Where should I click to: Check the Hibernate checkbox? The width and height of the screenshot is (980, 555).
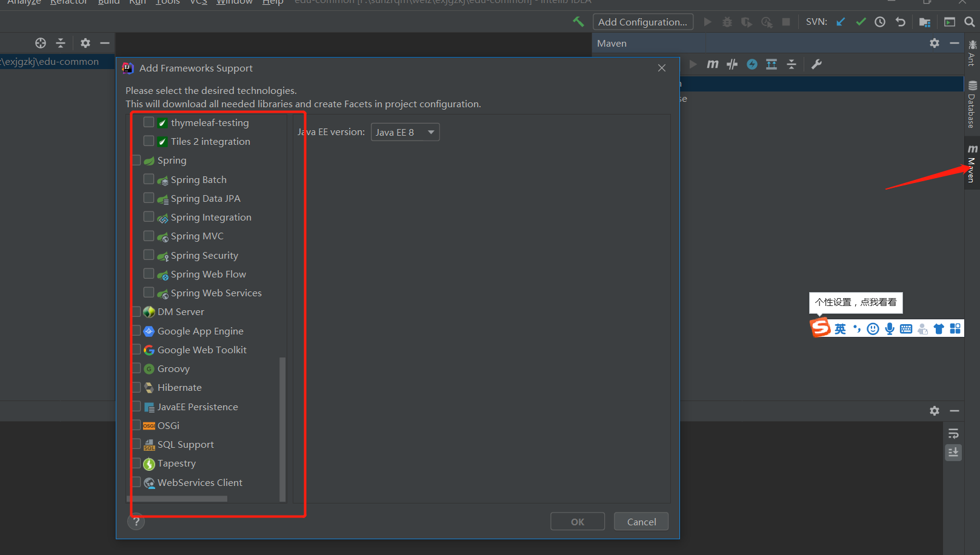pyautogui.click(x=136, y=387)
